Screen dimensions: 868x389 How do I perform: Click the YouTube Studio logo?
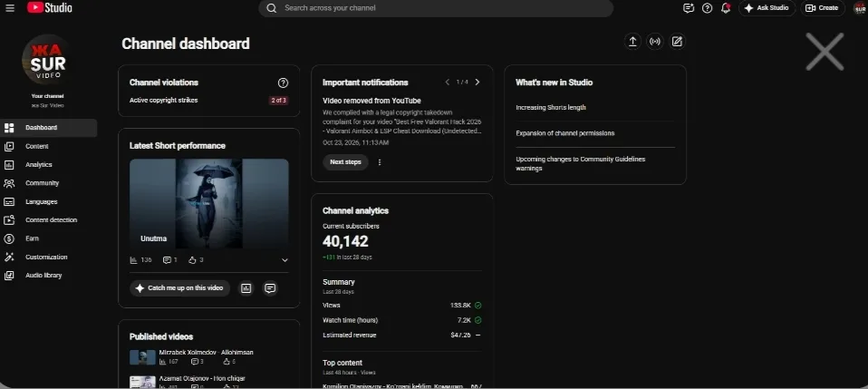[50, 8]
